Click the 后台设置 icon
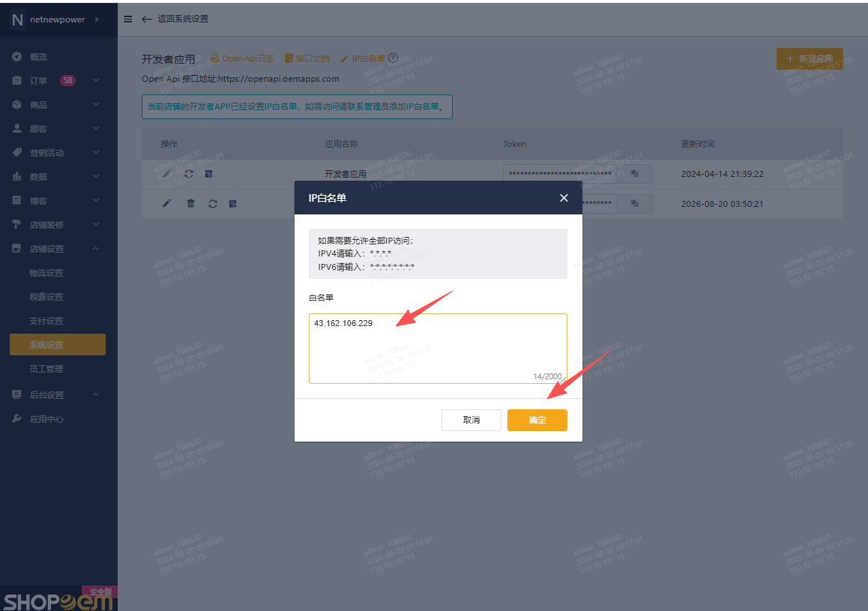 coord(17,394)
